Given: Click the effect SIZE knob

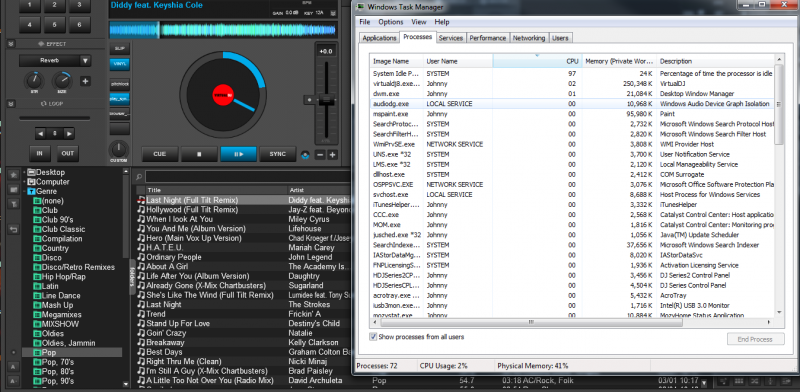Looking at the screenshot, I should 62,81.
